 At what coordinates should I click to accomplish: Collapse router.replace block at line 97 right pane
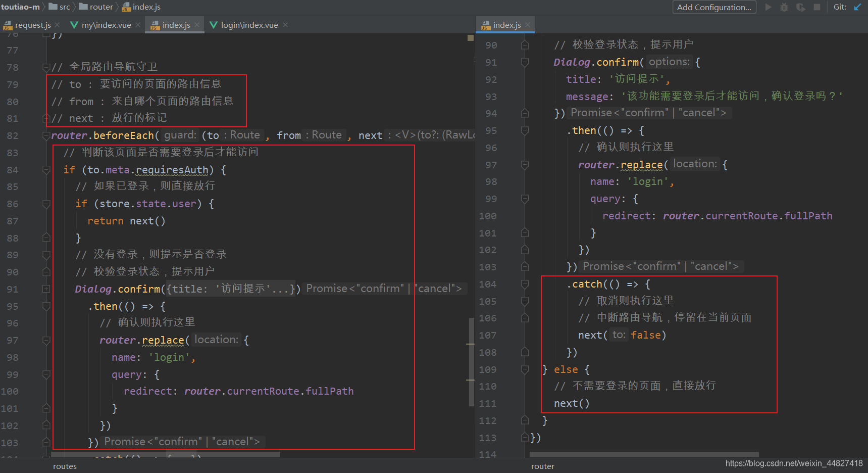[525, 165]
